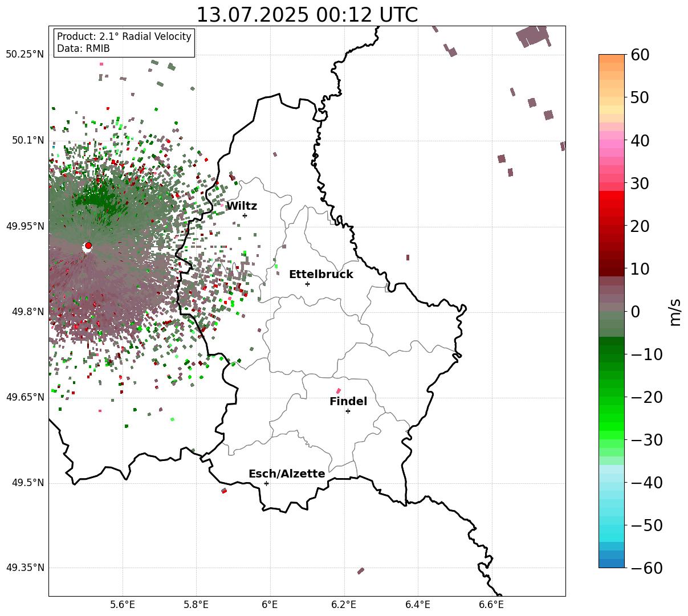
Task: Click the title 13.07.2025 00:12 UTC
Action: pos(307,15)
